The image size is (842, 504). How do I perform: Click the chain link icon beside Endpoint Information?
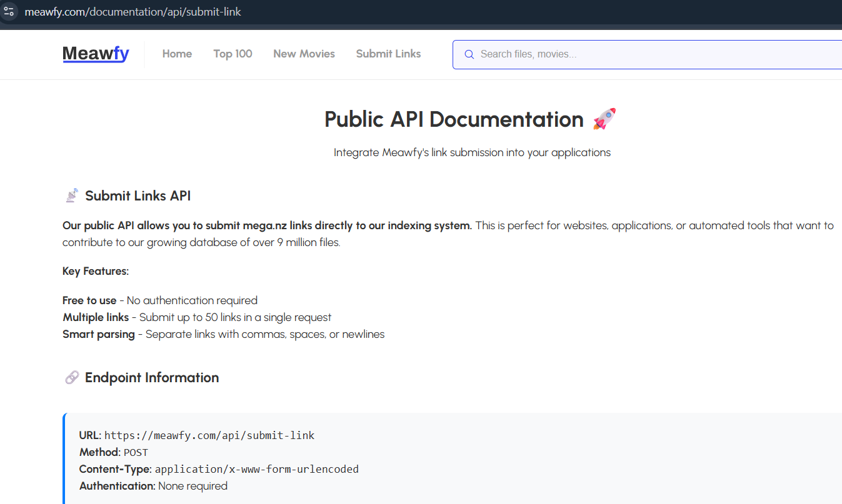coord(72,377)
